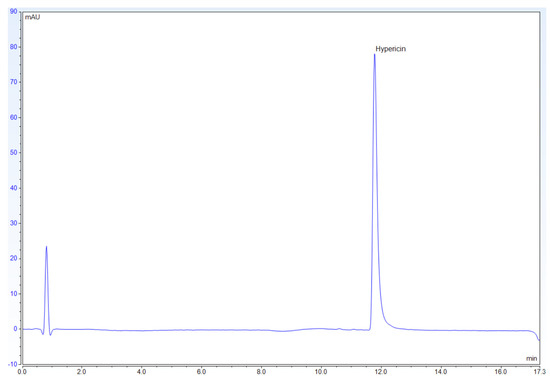Select the 50 y-axis tick label
The image size is (550, 381).
[13, 153]
